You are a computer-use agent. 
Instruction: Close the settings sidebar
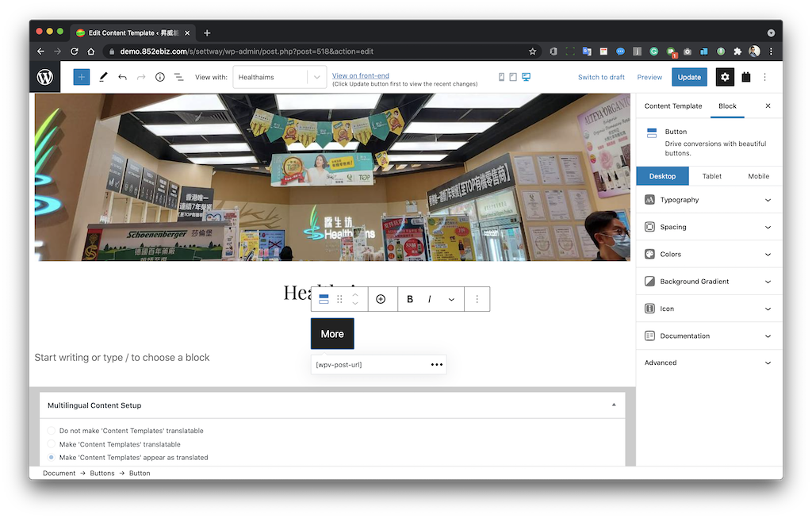pos(768,106)
